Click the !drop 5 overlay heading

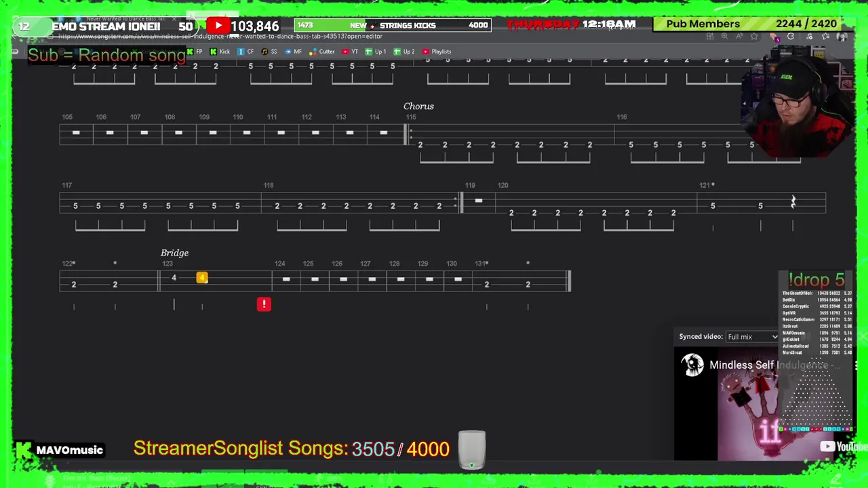(816, 280)
